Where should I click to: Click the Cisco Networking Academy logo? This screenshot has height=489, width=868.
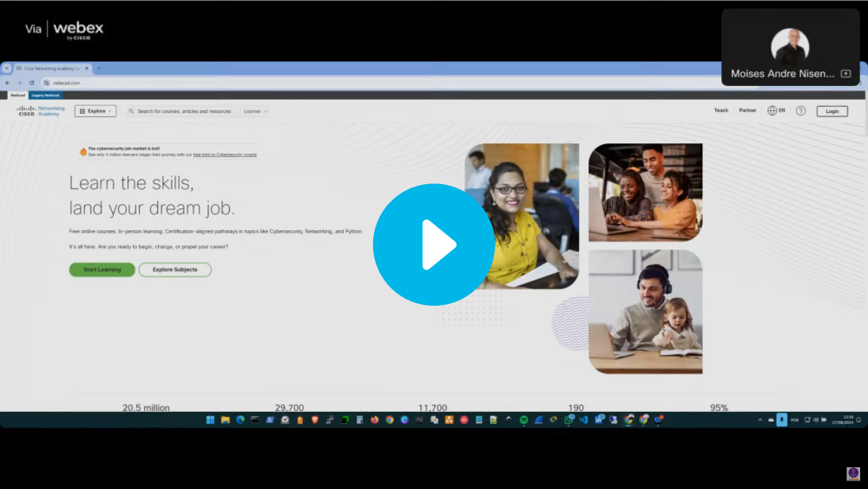tap(41, 111)
